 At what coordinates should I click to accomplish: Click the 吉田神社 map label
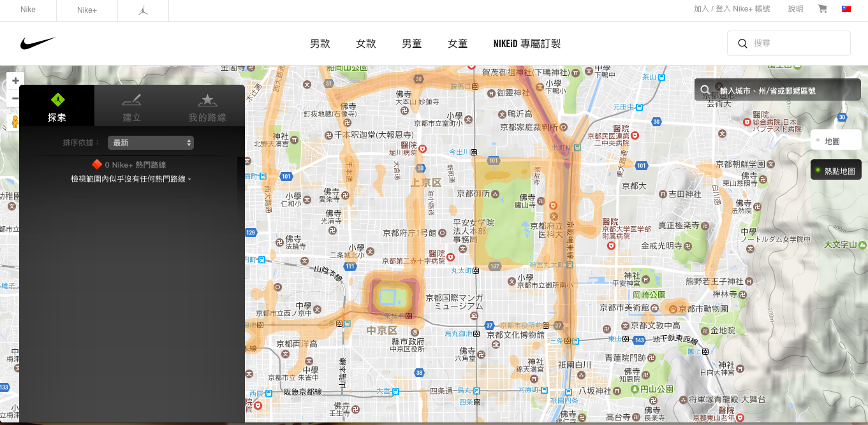[x=685, y=194]
